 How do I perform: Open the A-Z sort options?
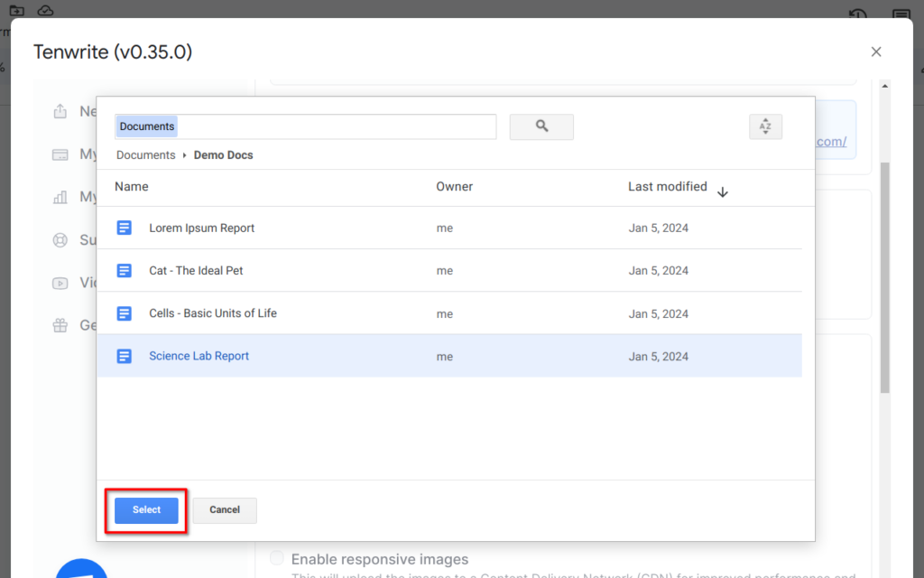pos(765,126)
